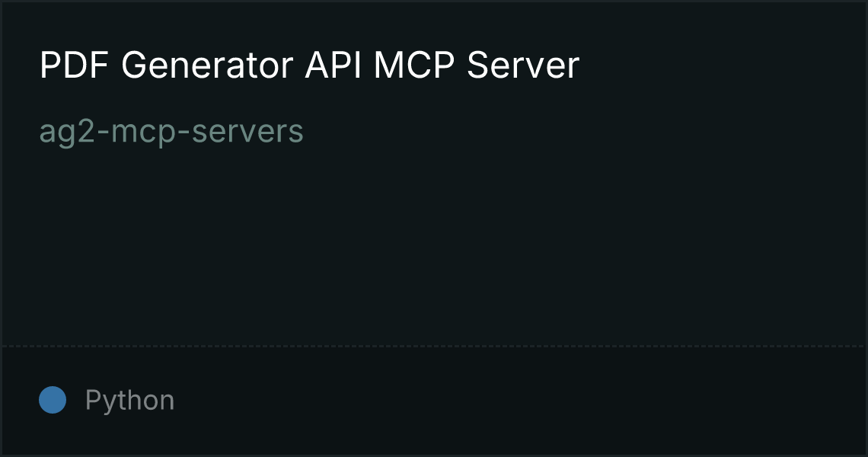Click "MCP" in the card title

pos(414,65)
